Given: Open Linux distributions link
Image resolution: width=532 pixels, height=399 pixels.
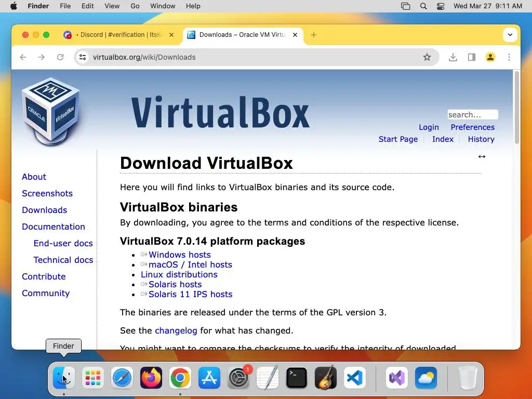Looking at the screenshot, I should pyautogui.click(x=179, y=274).
